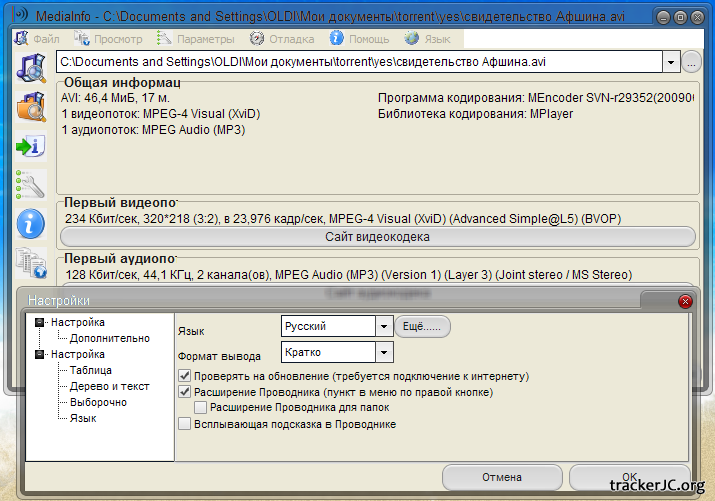Click the Options wrench icon in sidebar
Viewport: 715px width, 501px height.
31,185
